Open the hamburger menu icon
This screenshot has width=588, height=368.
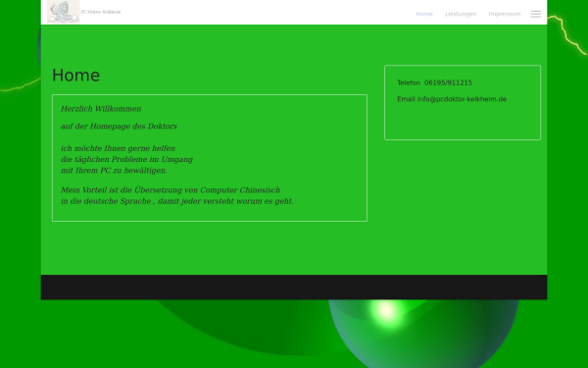[x=535, y=14]
